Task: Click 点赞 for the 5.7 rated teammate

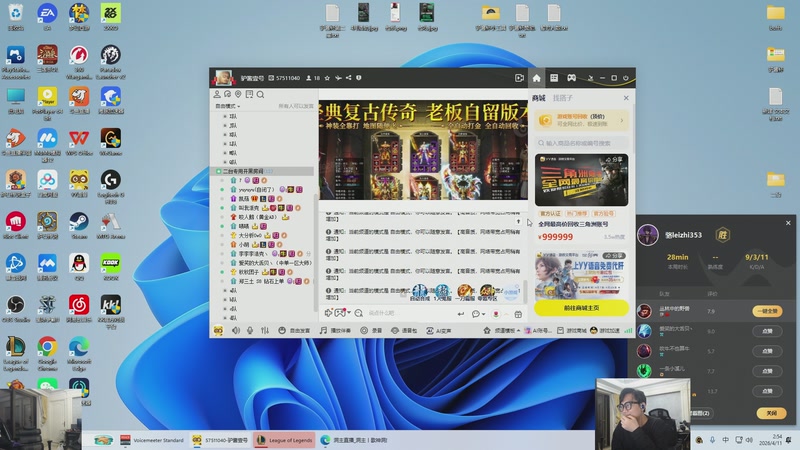Action: click(767, 351)
